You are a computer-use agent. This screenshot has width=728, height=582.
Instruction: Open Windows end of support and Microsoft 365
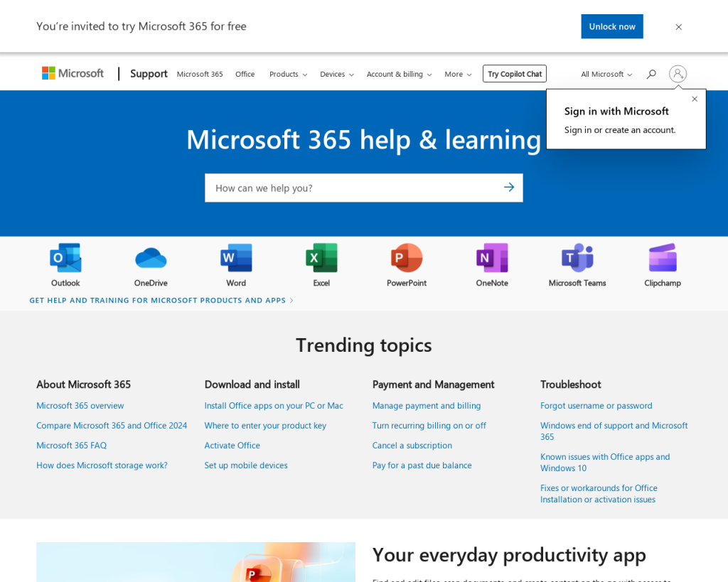[x=614, y=431]
